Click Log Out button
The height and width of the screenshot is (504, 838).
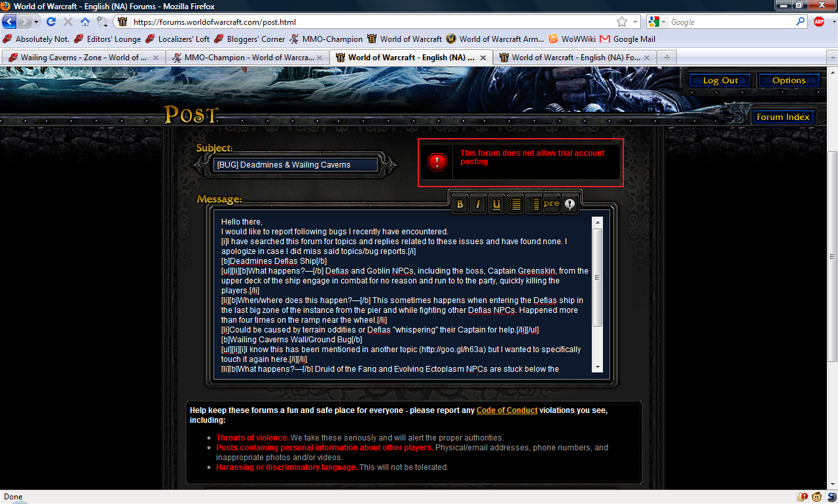point(720,81)
